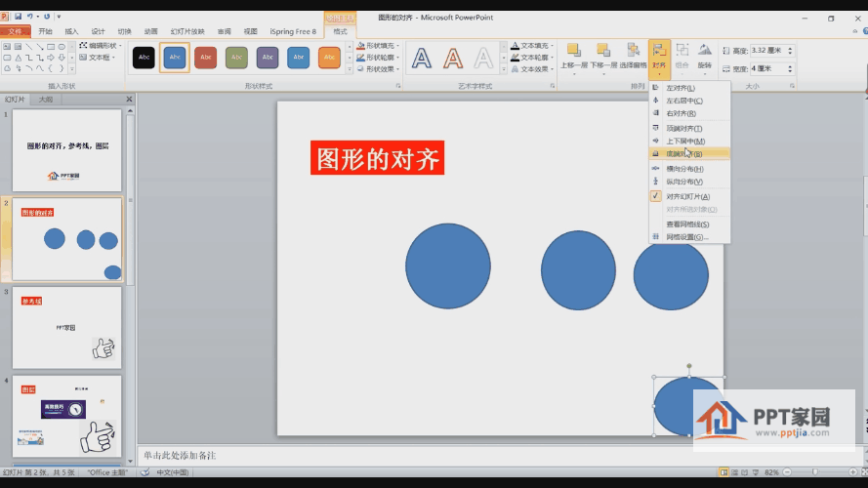Screen dimensions: 868x488
Task: Select the oval shape in shapes gallery
Action: (62, 47)
